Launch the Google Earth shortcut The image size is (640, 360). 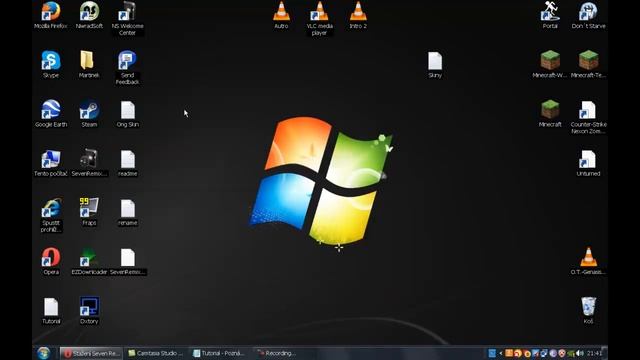[51, 113]
